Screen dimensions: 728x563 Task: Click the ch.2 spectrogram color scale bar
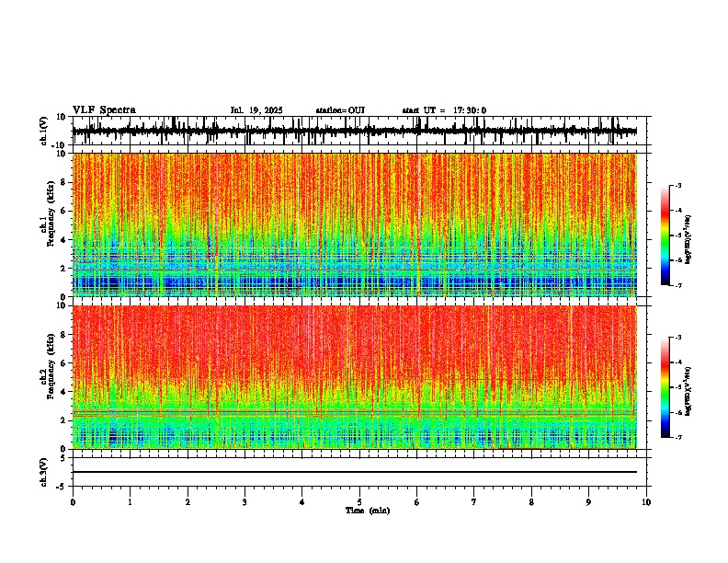click(665, 387)
